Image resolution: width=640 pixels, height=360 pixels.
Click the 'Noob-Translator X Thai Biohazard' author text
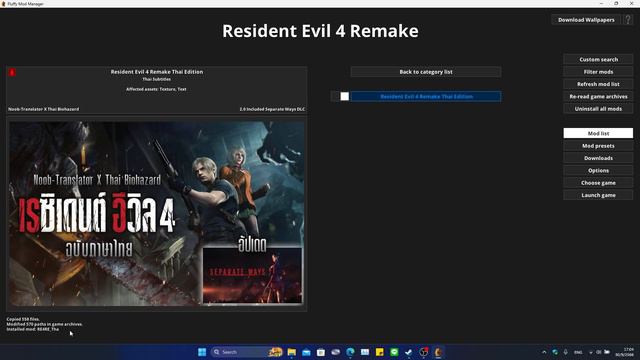[44, 109]
